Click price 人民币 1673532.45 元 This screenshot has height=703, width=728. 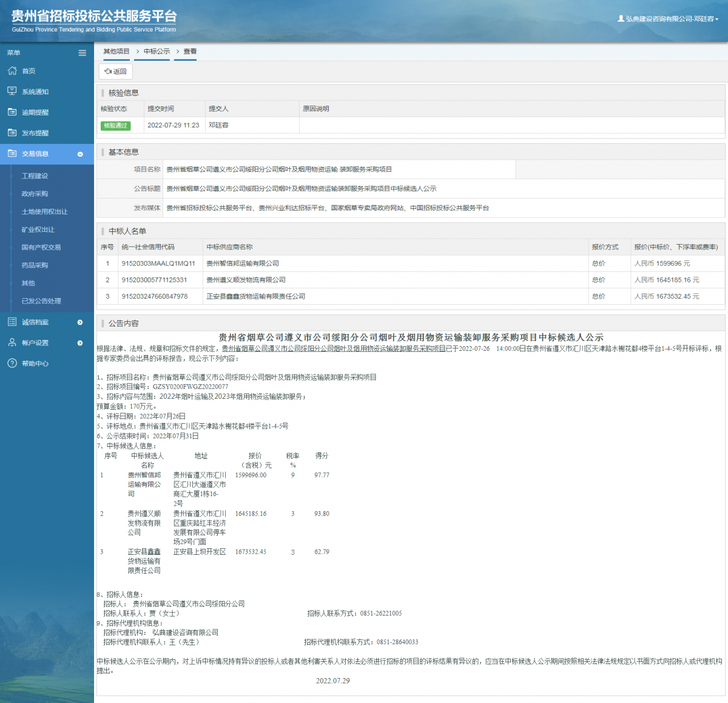point(667,296)
